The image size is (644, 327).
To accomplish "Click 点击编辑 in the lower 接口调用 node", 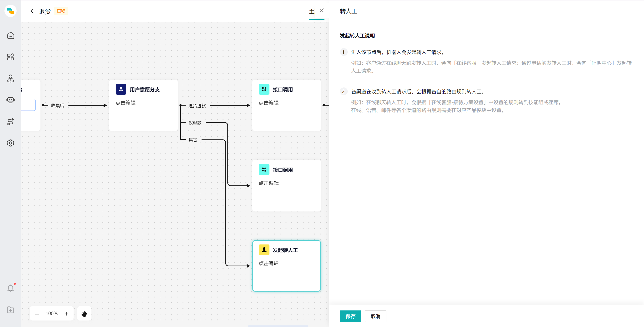I will pyautogui.click(x=269, y=183).
